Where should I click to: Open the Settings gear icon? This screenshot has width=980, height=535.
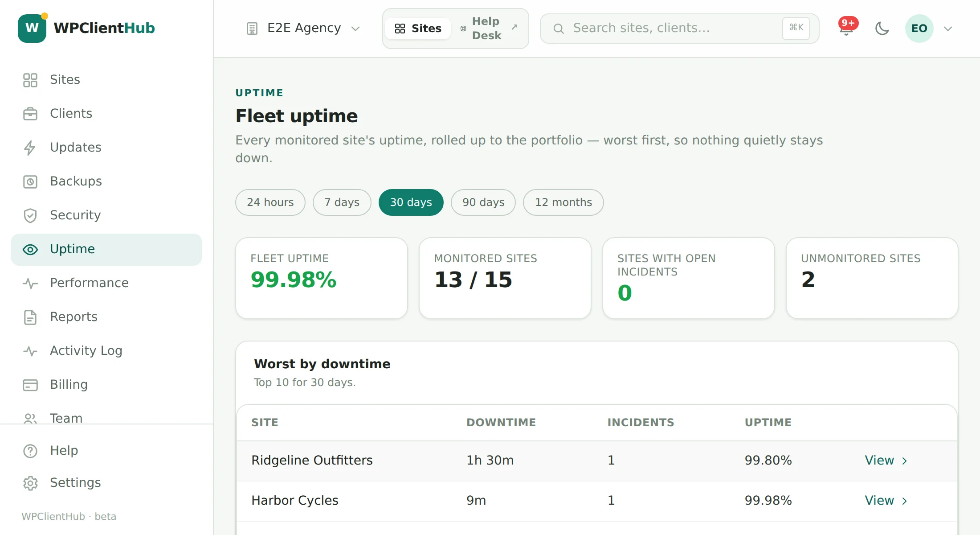coord(30,483)
